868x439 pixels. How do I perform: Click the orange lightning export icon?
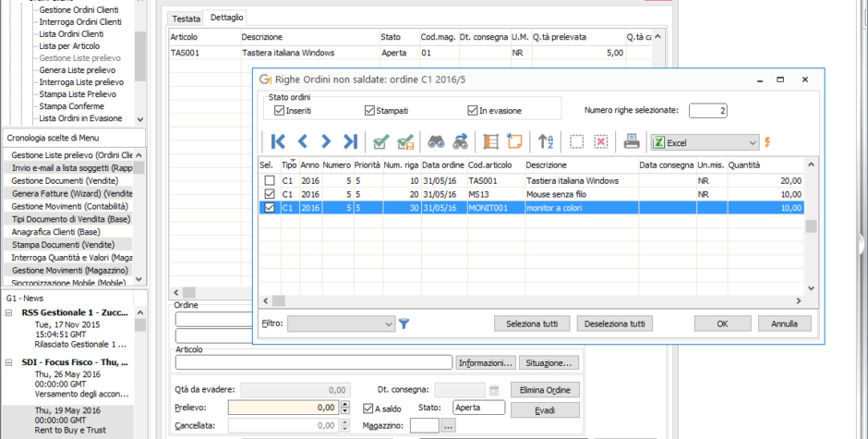point(767,142)
